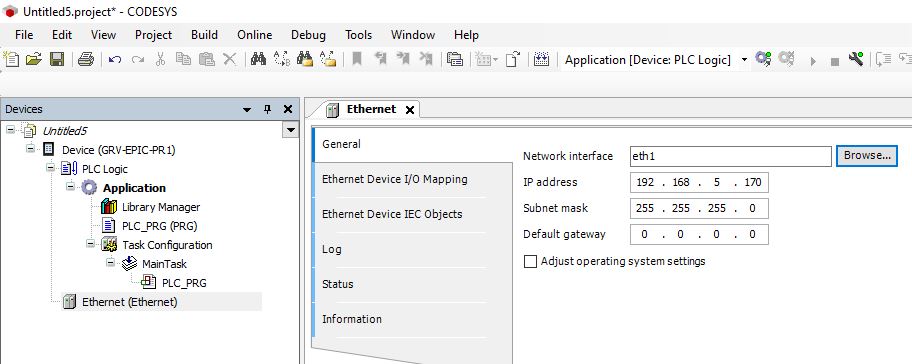Click the document with arrow toolbar icon
The width and height of the screenshot is (912, 364).
click(512, 59)
